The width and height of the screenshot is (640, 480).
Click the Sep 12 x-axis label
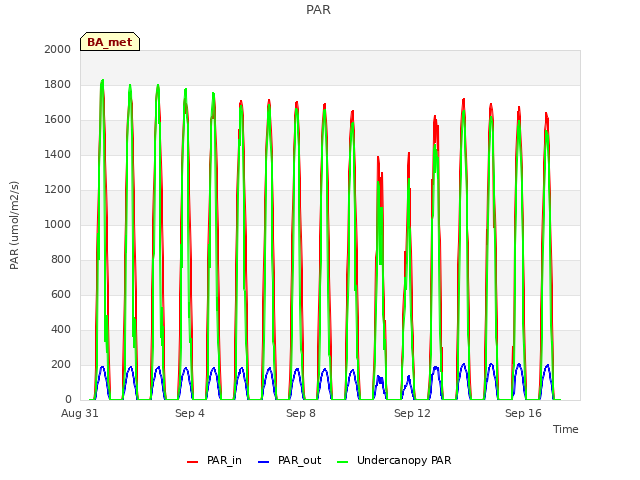point(412,413)
